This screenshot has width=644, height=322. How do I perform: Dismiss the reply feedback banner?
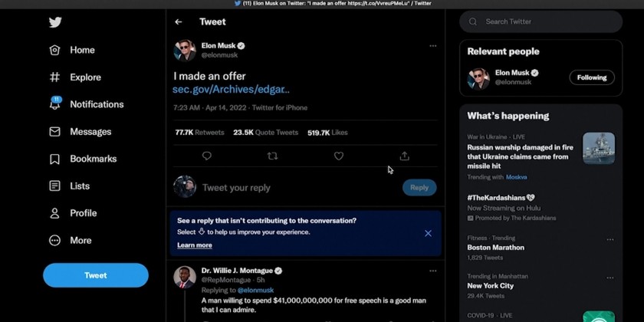[x=428, y=233]
